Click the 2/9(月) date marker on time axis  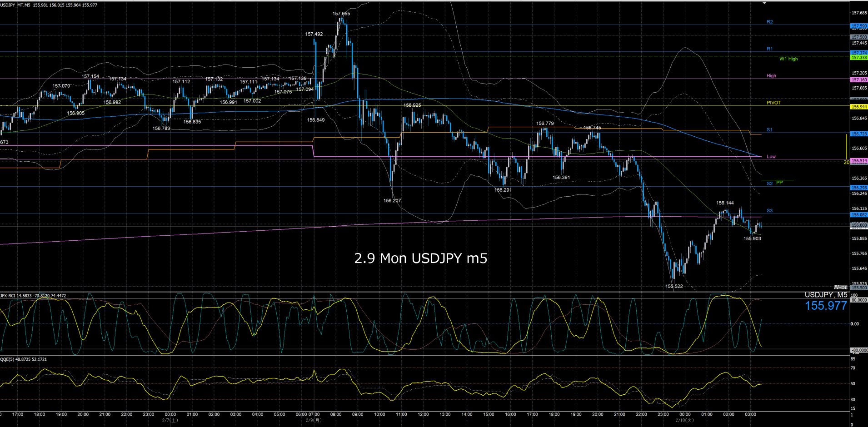point(314,420)
